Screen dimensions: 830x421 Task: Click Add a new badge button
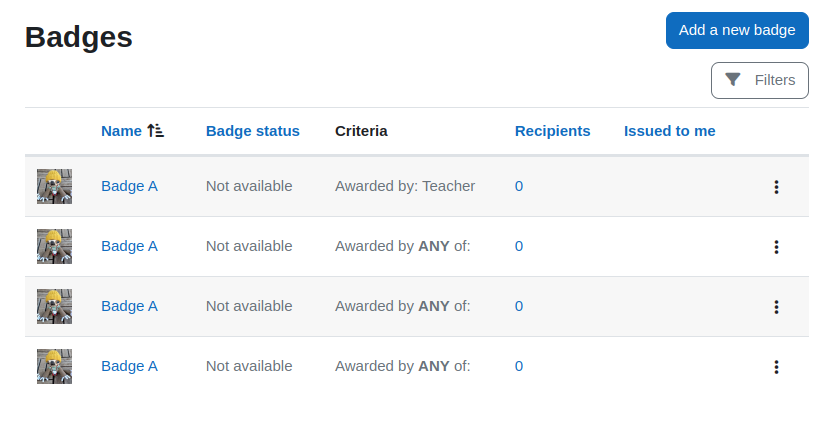pos(737,30)
